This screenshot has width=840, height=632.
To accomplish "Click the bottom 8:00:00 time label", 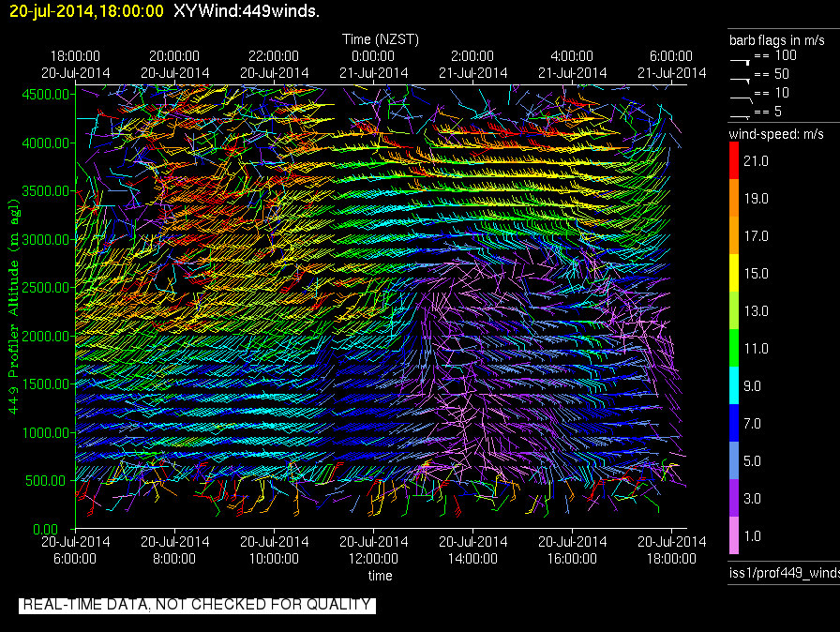I will pyautogui.click(x=174, y=559).
